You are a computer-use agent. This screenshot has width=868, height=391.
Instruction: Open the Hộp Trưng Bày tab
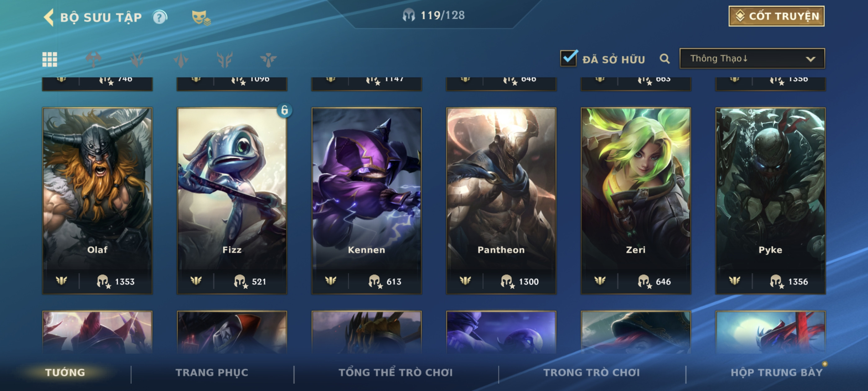777,372
